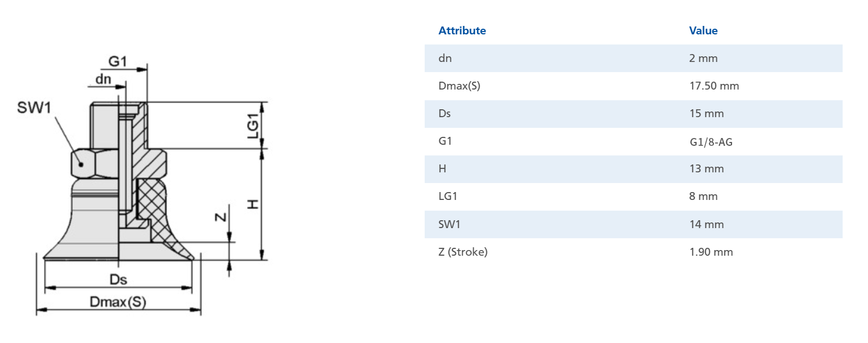Click the SW1 label on the drawing
The width and height of the screenshot is (868, 343).
pyautogui.click(x=34, y=108)
